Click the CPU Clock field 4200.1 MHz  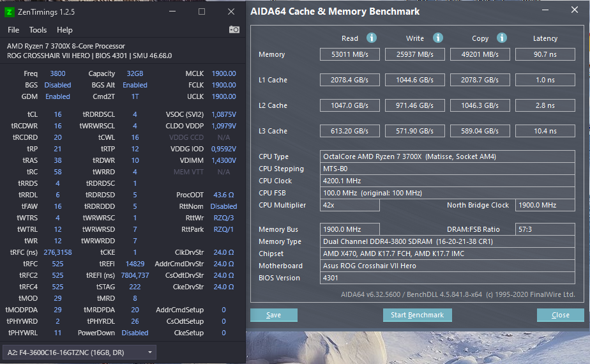coord(448,181)
